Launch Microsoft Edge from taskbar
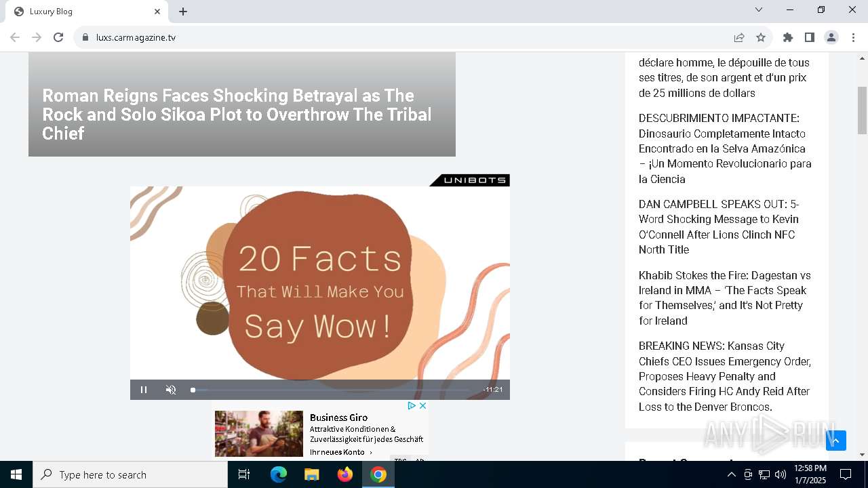Viewport: 868px width, 488px height. pyautogui.click(x=279, y=474)
